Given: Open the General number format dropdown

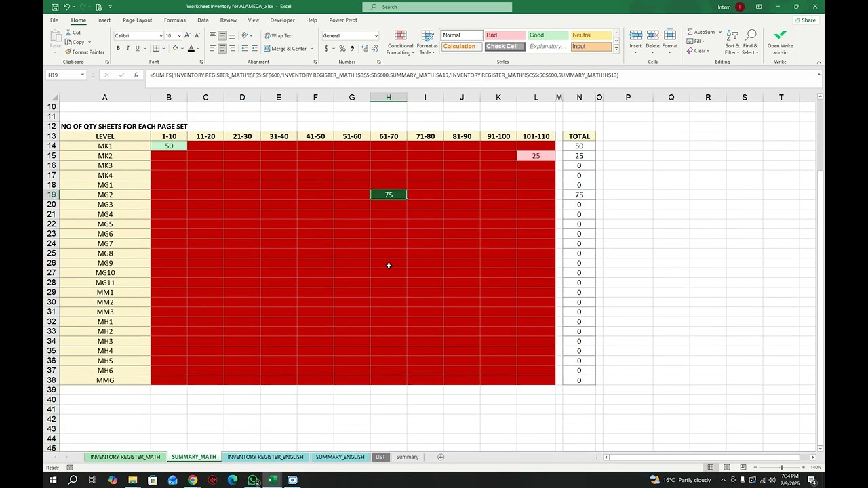Looking at the screenshot, I should tap(376, 35).
